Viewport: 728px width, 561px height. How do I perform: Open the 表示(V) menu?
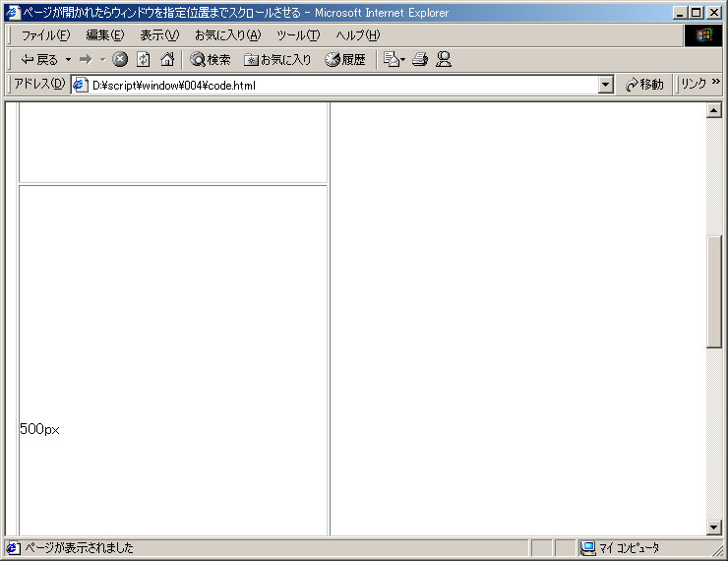(x=159, y=35)
